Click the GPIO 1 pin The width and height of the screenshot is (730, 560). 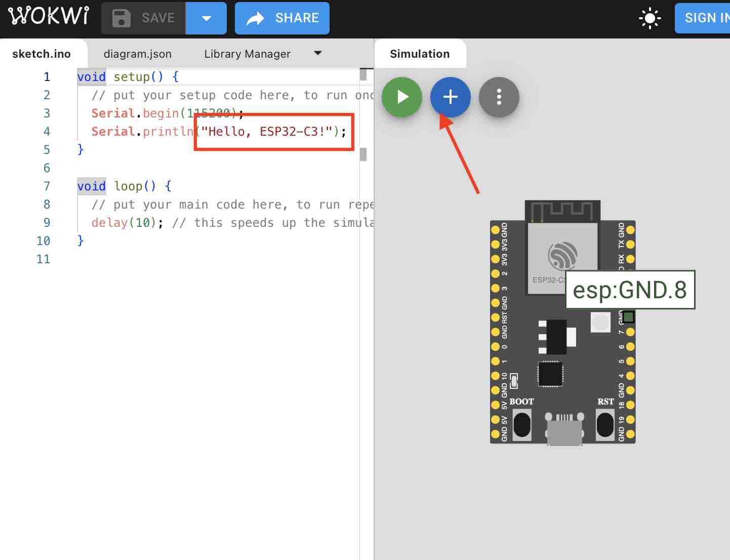tap(496, 362)
